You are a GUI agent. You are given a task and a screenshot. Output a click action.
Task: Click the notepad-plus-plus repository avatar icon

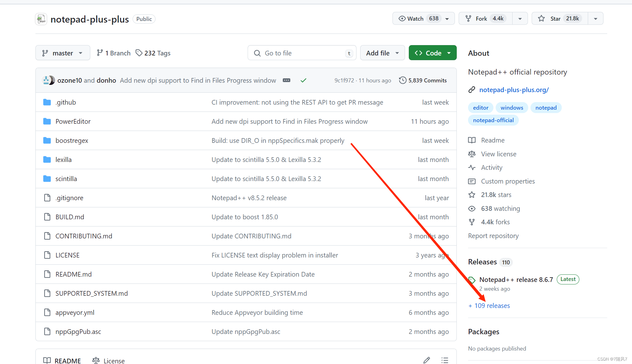point(41,19)
